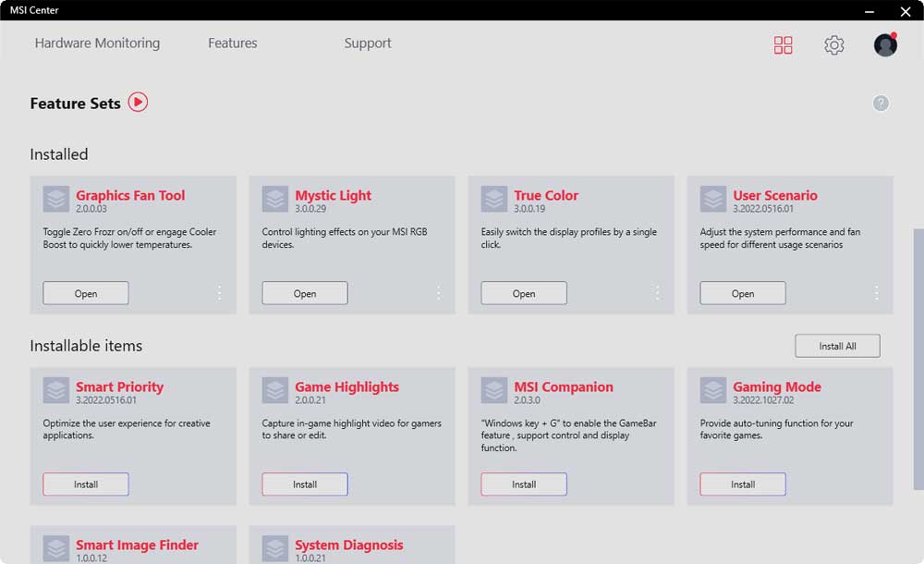
Task: Open the settings gear icon
Action: coord(833,44)
